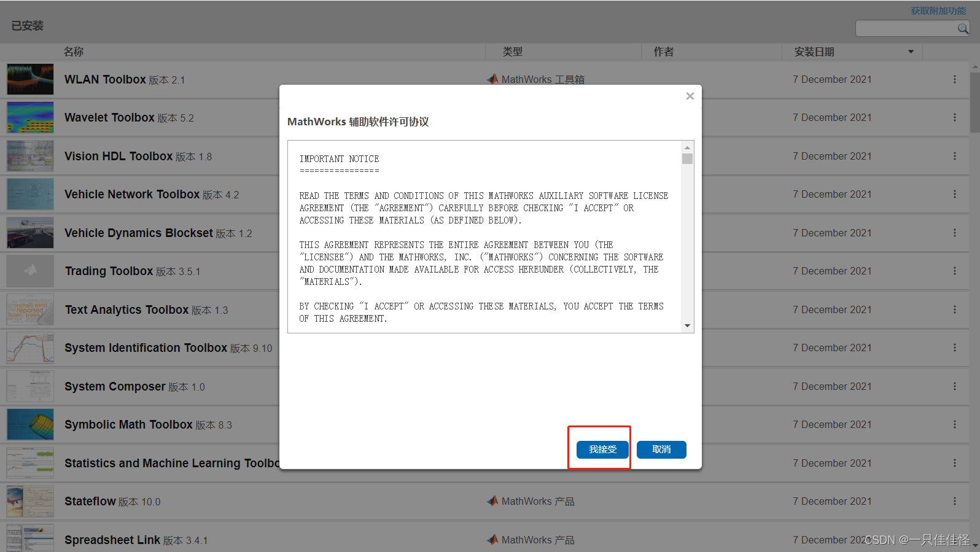Click Symbolic Math Toolbox thumbnail
The height and width of the screenshot is (552, 980).
pos(30,424)
